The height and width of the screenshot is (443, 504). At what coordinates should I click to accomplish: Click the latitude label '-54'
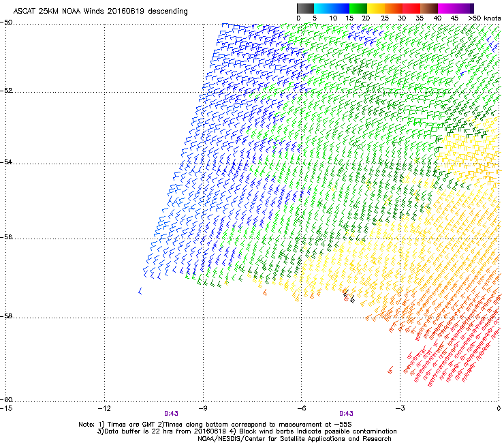6,162
